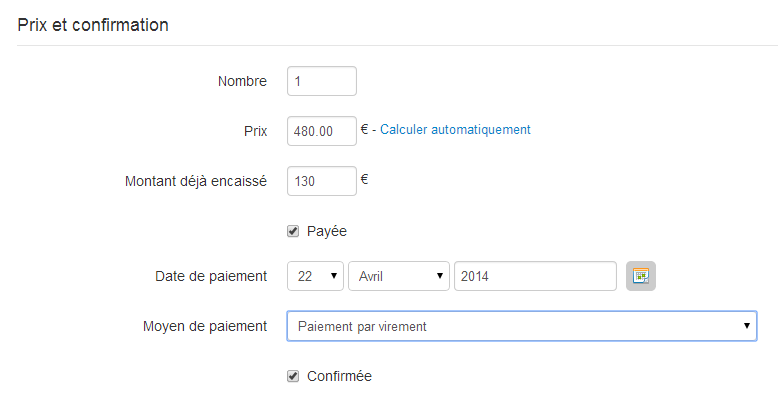Click the Date de paiement label
The image size is (778, 397).
211,276
